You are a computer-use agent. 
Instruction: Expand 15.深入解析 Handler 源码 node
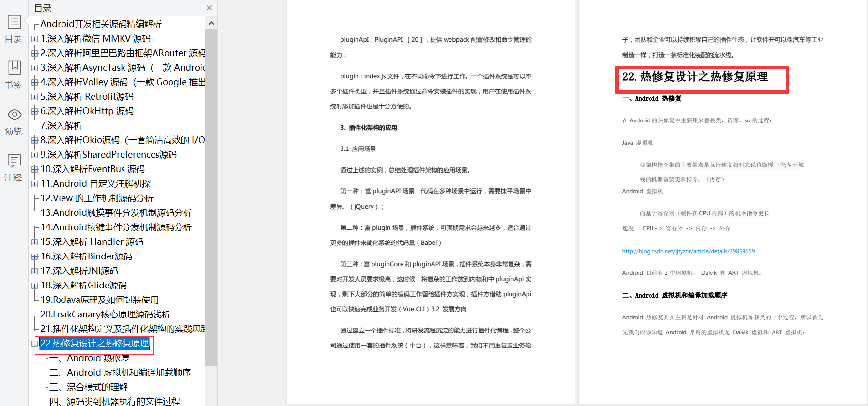34,242
